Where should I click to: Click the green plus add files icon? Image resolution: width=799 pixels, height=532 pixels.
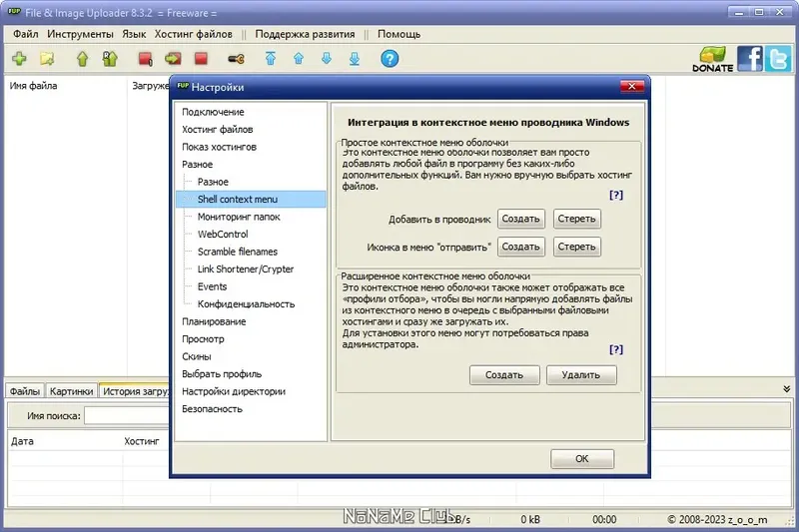point(19,59)
